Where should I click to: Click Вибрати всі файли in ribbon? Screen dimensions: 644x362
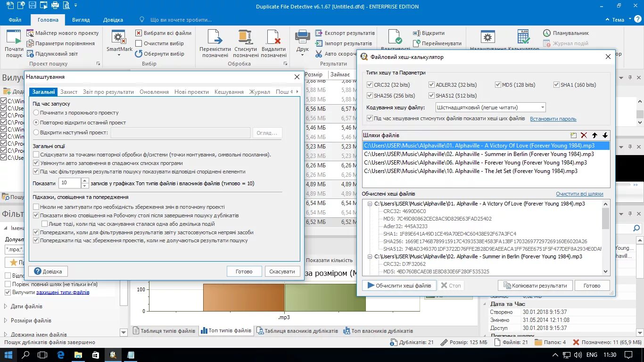point(163,33)
